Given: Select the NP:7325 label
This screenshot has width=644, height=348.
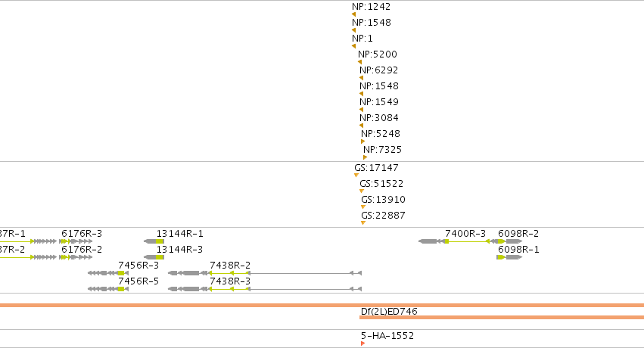Looking at the screenshot, I should click(382, 149).
